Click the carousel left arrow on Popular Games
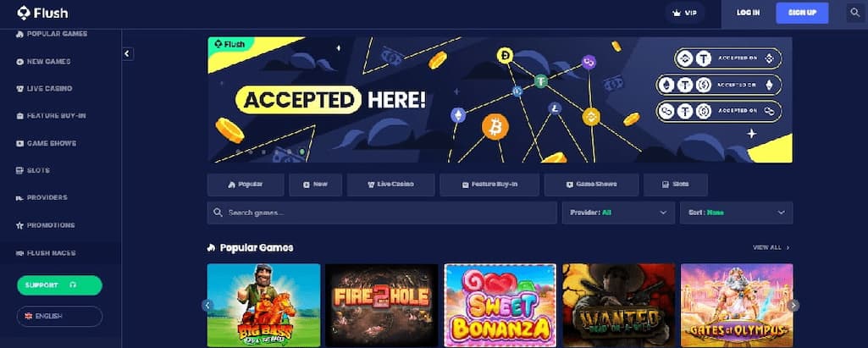868x348 pixels. 207,306
